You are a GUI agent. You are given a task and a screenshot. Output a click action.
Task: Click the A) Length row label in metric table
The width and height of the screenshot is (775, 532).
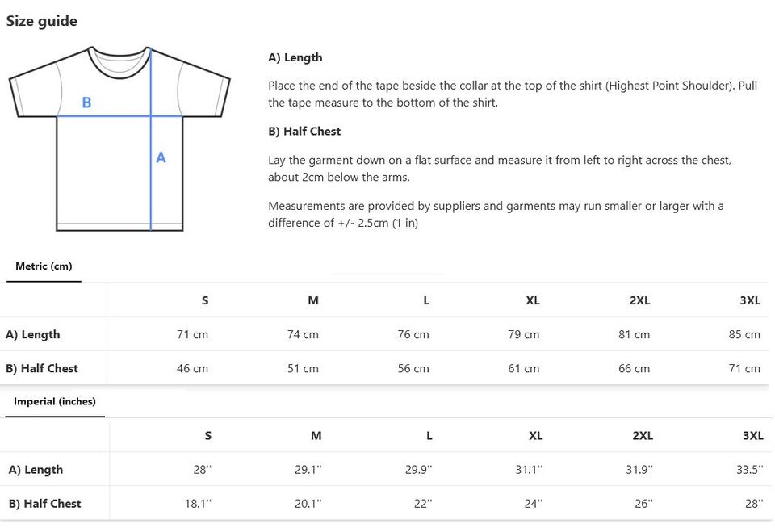click(32, 335)
